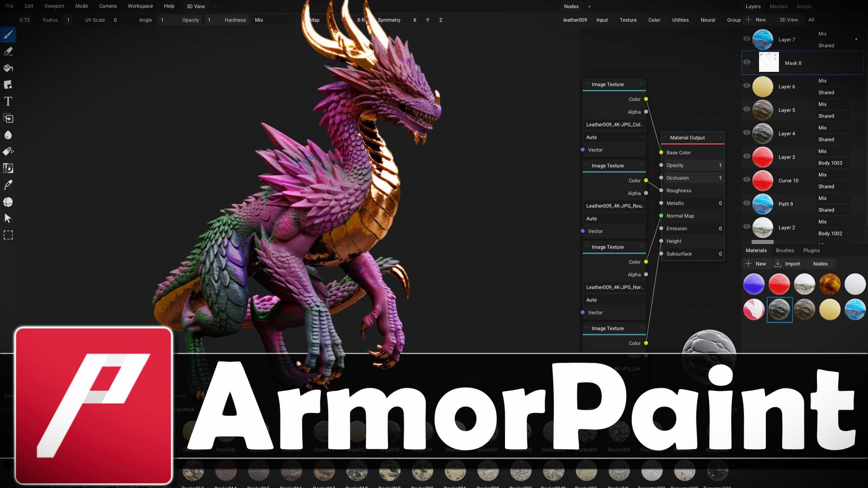Select the Layer 4 thumbnail
The width and height of the screenshot is (868, 488).
point(763,133)
